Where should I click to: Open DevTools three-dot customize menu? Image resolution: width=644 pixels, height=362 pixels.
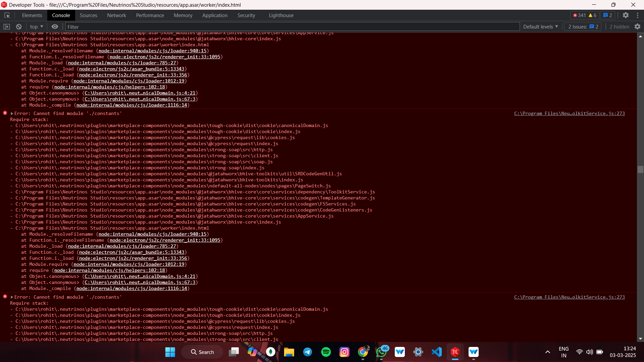click(638, 15)
